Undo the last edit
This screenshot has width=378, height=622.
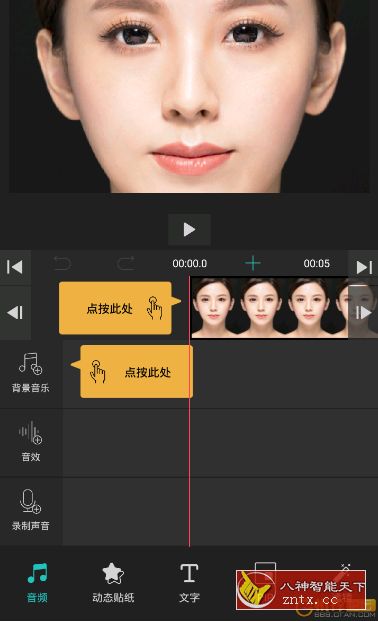point(62,263)
